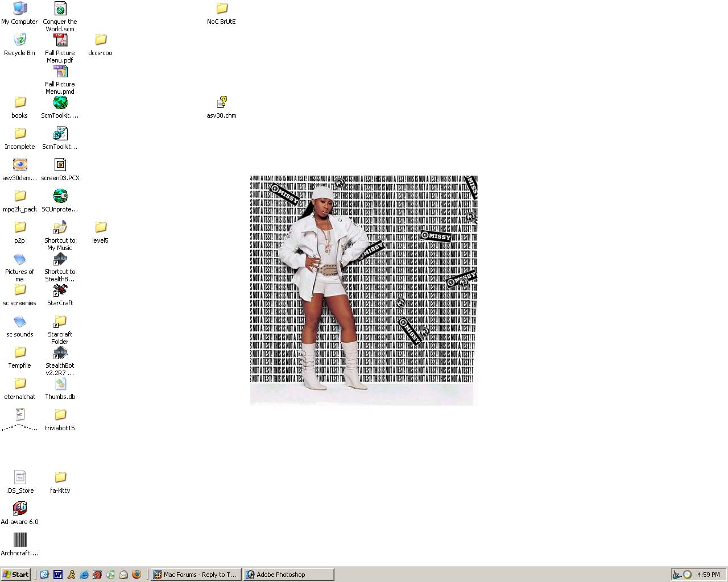The image size is (728, 582).
Task: Open the red dragon Quick Launch icon
Action: point(97,575)
